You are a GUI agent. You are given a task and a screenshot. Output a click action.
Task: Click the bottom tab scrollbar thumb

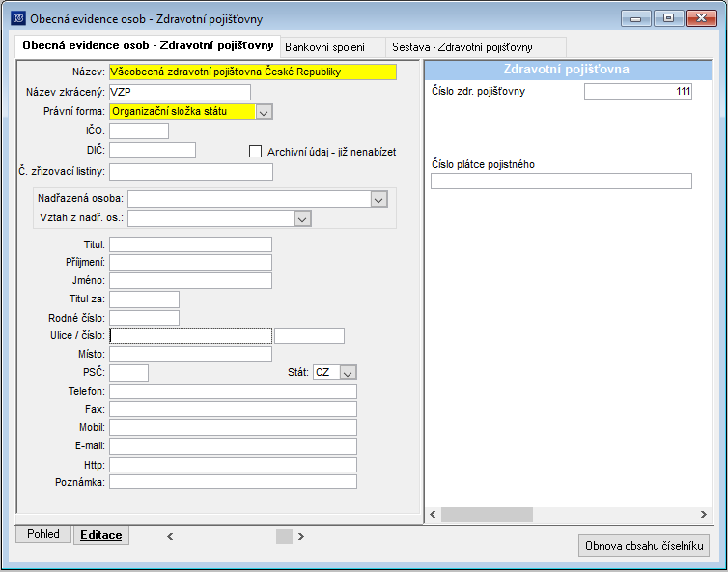(x=284, y=536)
